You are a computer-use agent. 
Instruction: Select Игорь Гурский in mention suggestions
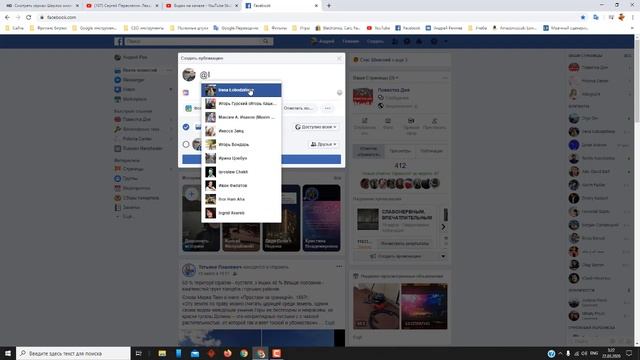pyautogui.click(x=241, y=104)
